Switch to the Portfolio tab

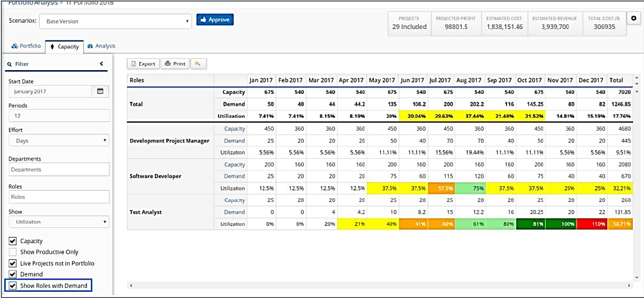(26, 46)
